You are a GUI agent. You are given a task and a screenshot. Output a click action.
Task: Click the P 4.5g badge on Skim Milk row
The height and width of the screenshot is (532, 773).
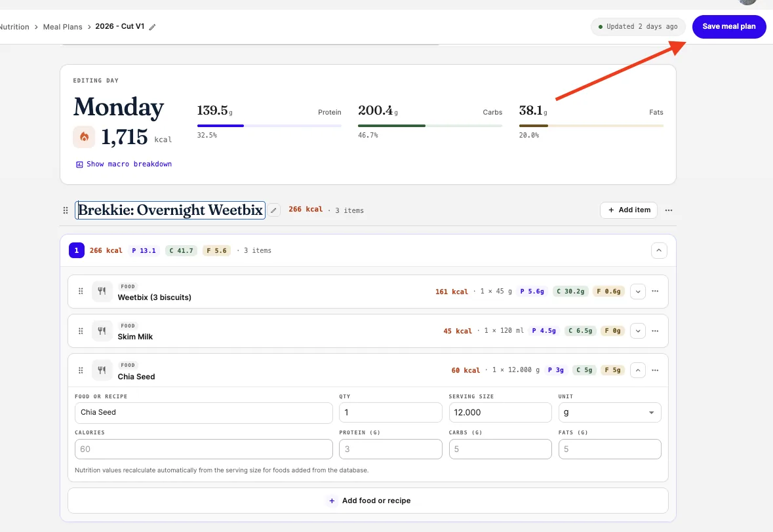point(544,331)
